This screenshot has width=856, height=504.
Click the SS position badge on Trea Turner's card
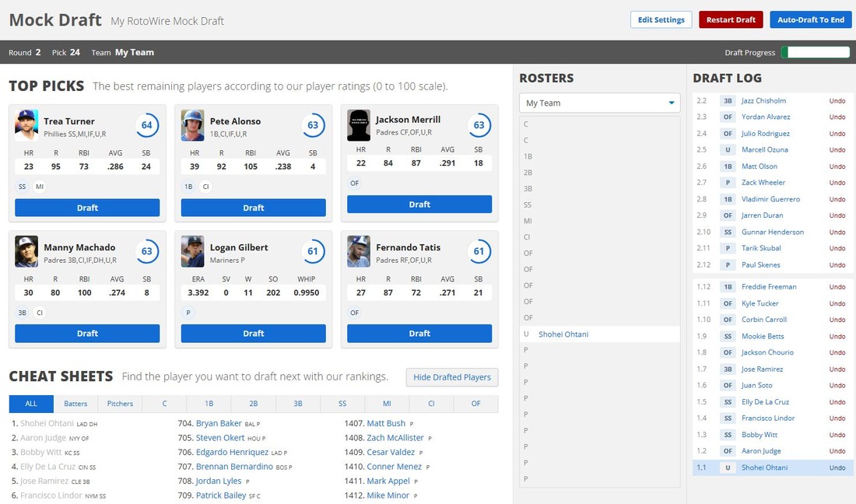22,187
